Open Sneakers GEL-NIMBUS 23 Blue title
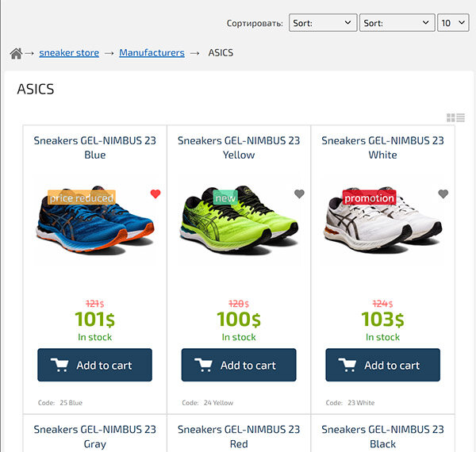Viewport: 476px width, 452px height. point(94,147)
